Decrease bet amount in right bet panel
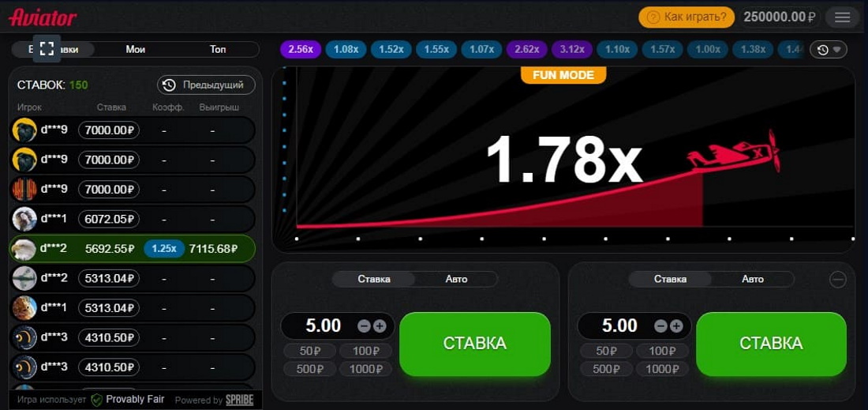 click(660, 326)
